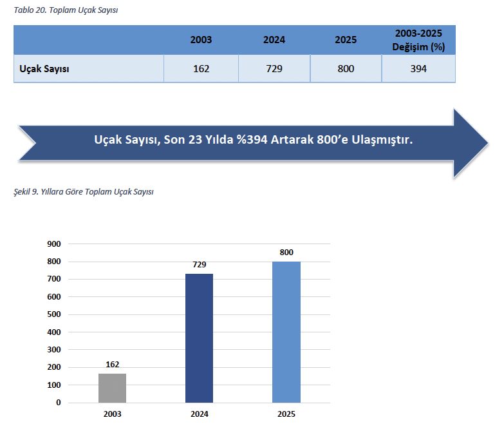Click the 900 value on the y-axis
The width and height of the screenshot is (504, 440).
tap(54, 244)
